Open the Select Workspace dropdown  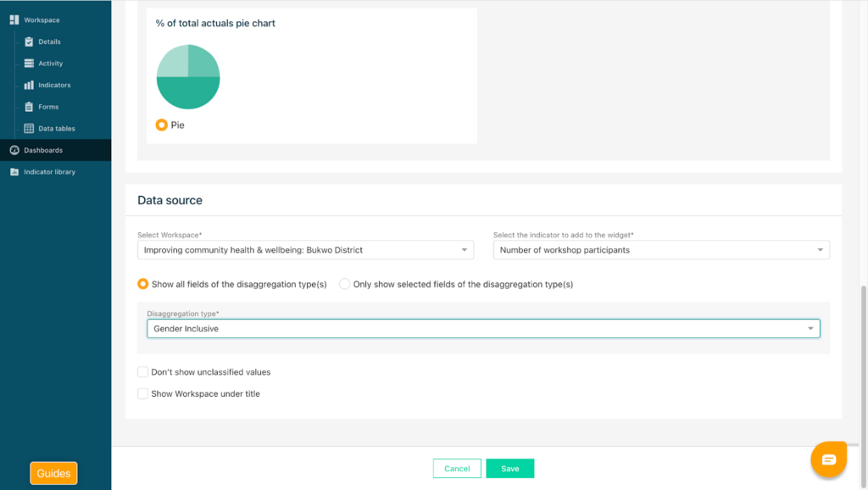click(x=304, y=250)
